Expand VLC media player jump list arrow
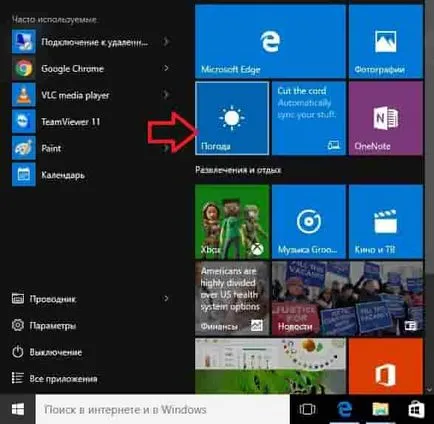This screenshot has width=434, height=424. 166,95
